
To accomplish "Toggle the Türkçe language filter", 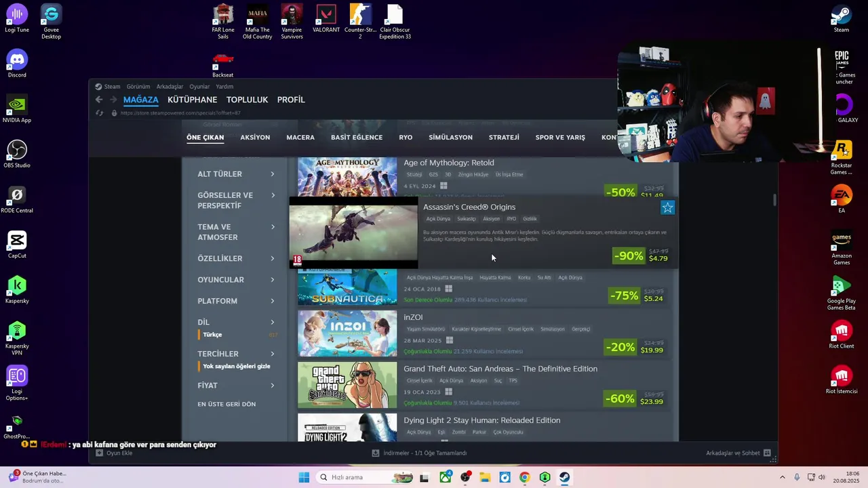I will point(212,335).
